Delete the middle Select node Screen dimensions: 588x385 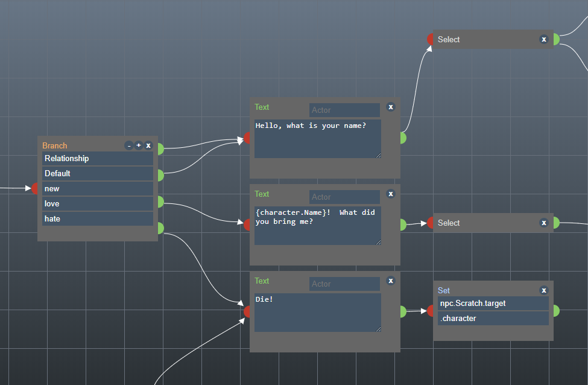[x=544, y=223]
